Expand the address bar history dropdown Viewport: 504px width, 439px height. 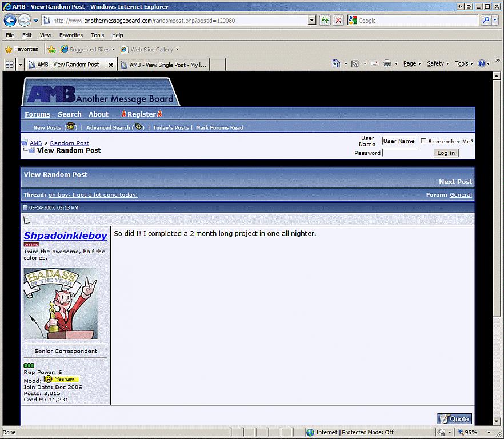(312, 21)
